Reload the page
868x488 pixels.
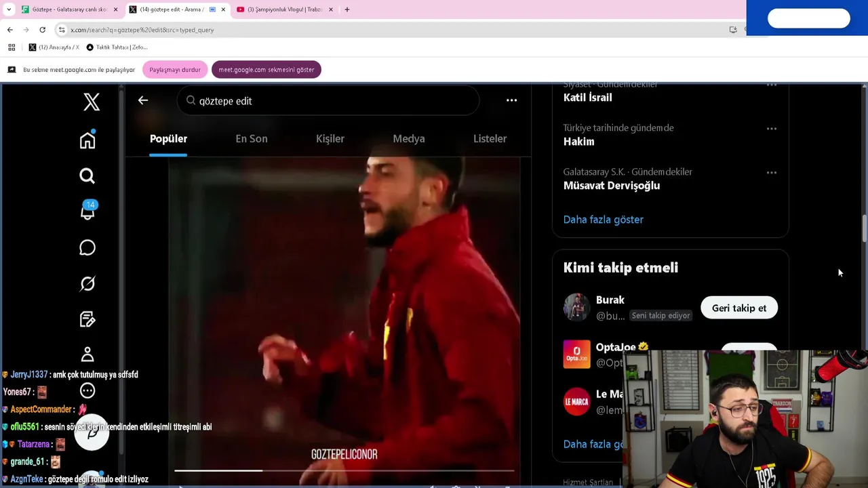42,29
